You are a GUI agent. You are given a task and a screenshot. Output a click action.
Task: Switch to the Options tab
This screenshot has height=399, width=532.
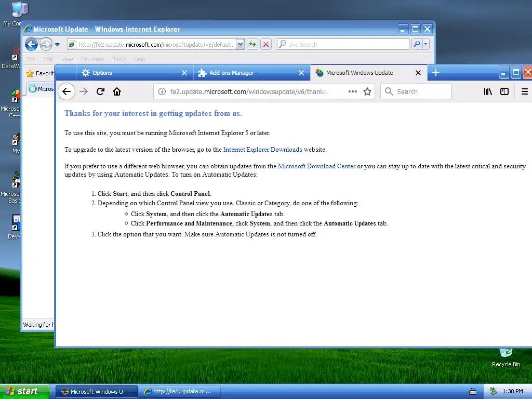coord(135,73)
